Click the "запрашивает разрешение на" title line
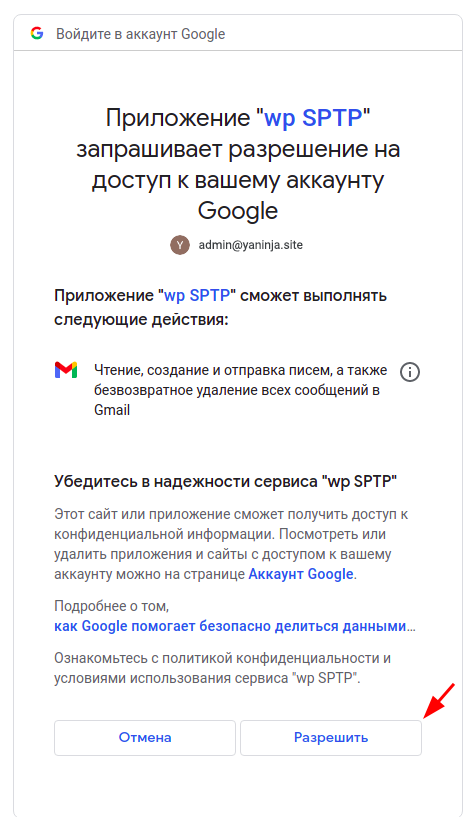Image resolution: width=471 pixels, height=817 pixels. 238,150
